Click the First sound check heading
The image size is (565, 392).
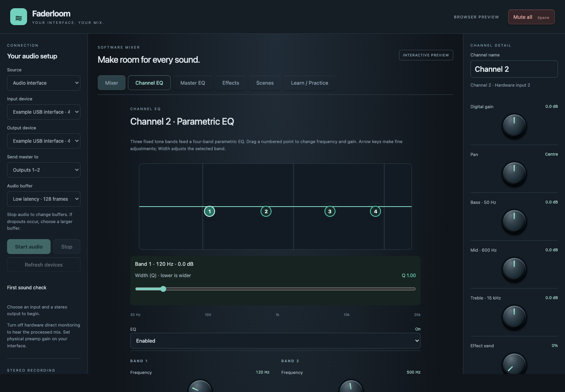pyautogui.click(x=27, y=287)
